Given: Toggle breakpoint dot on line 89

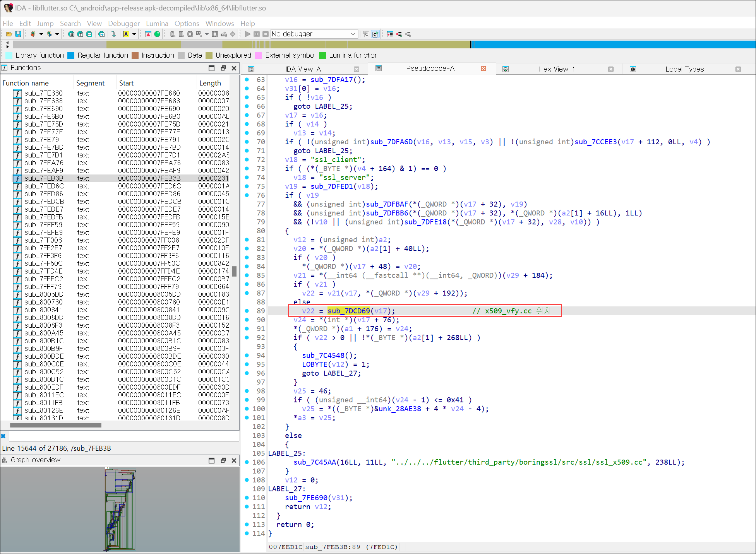Looking at the screenshot, I should 247,311.
